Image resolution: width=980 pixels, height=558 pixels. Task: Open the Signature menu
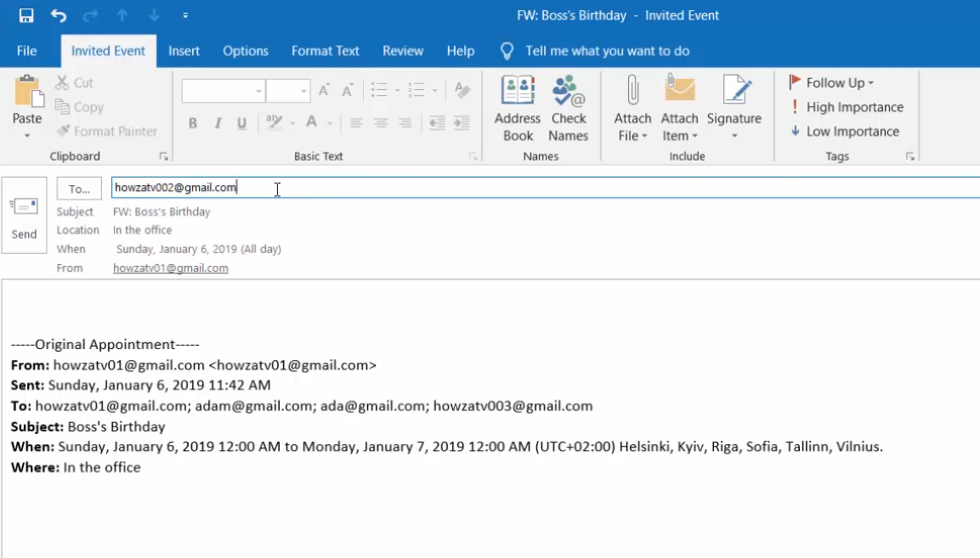[734, 109]
